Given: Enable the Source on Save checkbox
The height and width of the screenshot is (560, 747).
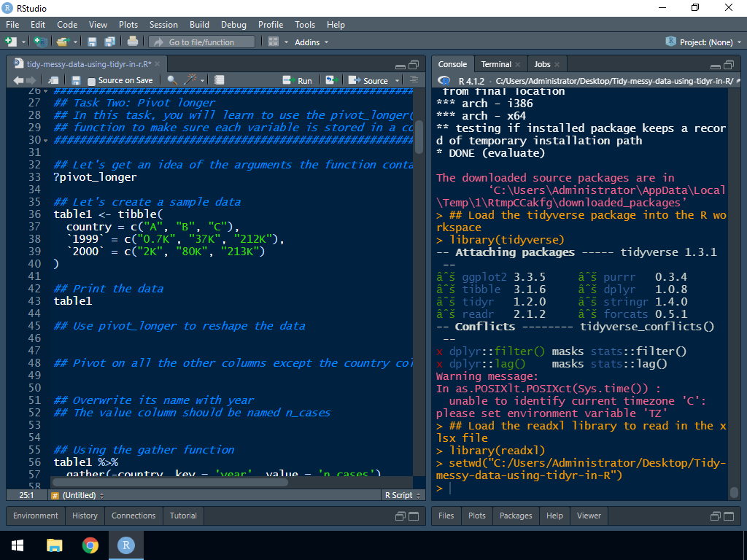Looking at the screenshot, I should [x=92, y=81].
